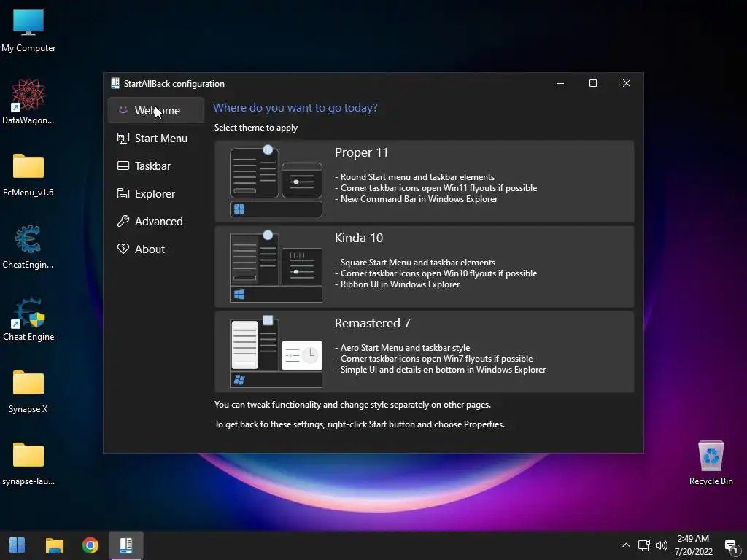This screenshot has height=560, width=747.
Task: Open the network status tray icon
Action: click(644, 545)
